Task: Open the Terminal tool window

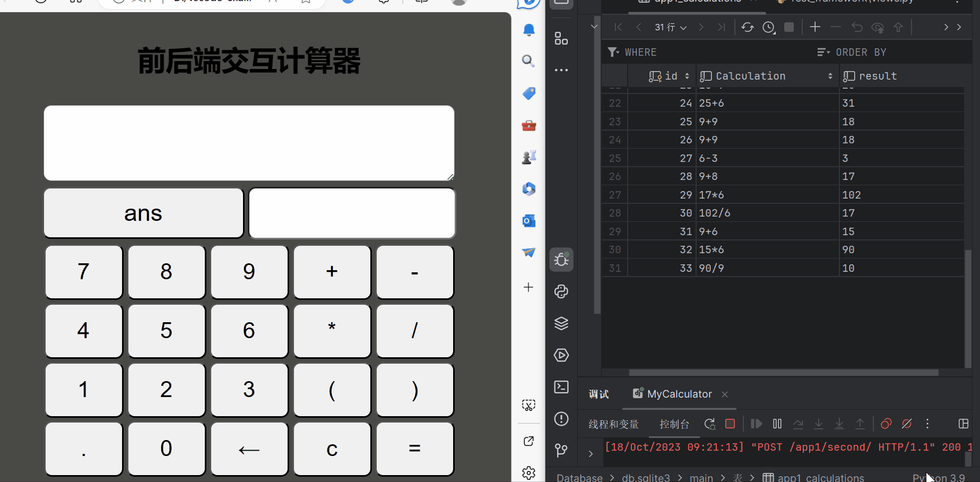Action: 561,387
